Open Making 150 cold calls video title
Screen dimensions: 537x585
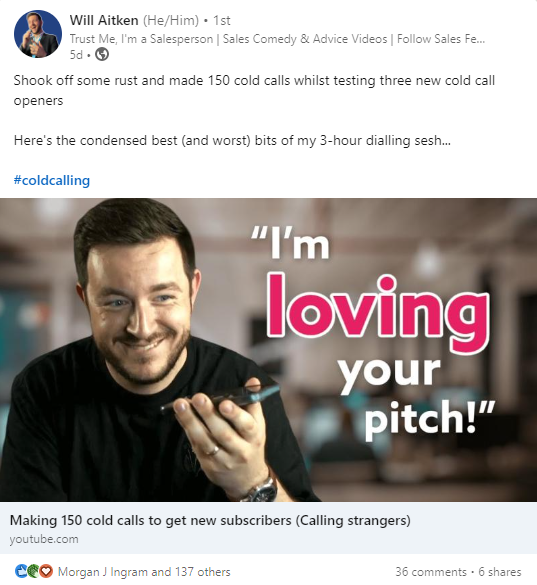tap(210, 520)
